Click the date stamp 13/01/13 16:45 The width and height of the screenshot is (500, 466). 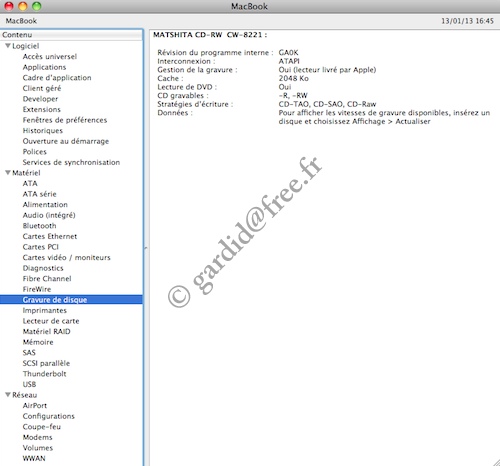(467, 21)
